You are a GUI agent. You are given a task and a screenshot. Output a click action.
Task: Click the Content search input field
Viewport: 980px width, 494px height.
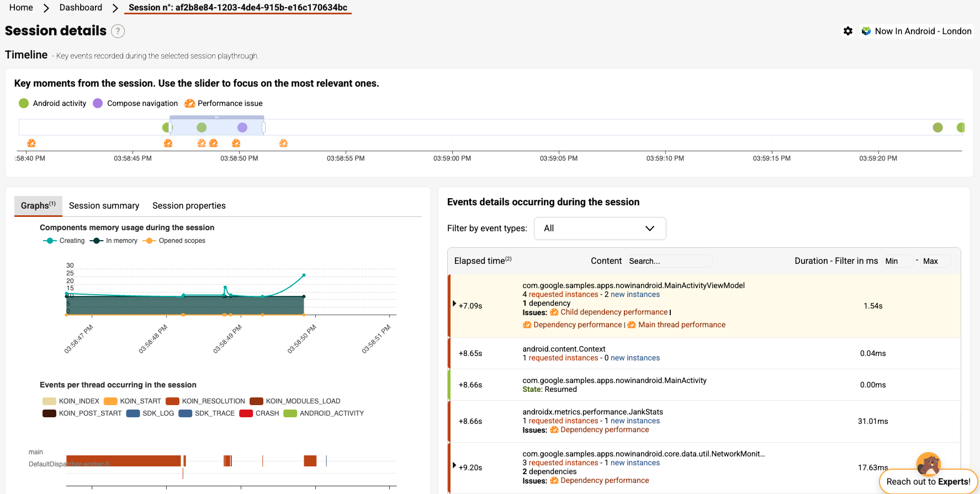(x=669, y=261)
